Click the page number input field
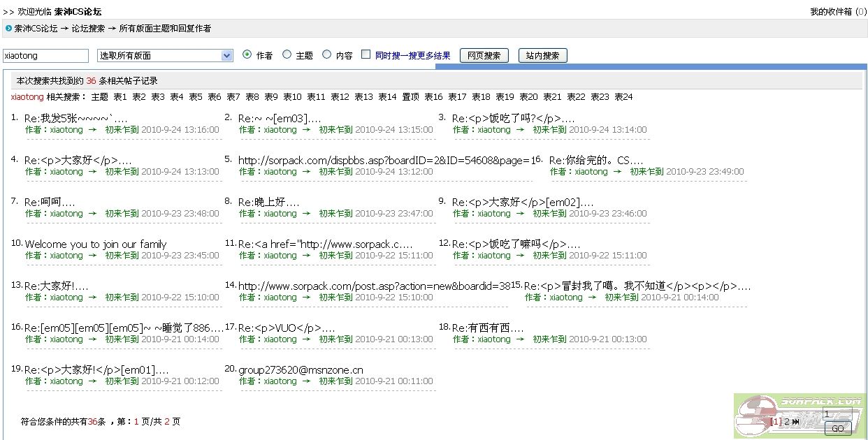 tap(837, 414)
